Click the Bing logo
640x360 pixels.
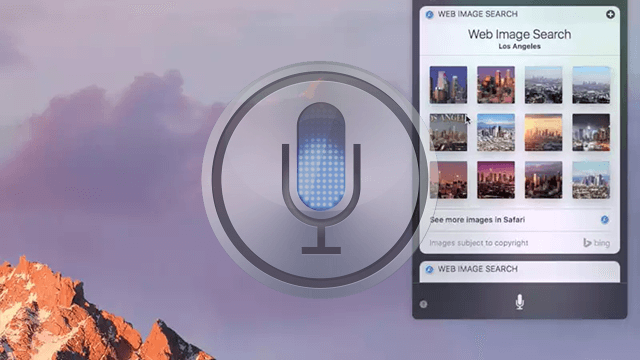tap(596, 243)
